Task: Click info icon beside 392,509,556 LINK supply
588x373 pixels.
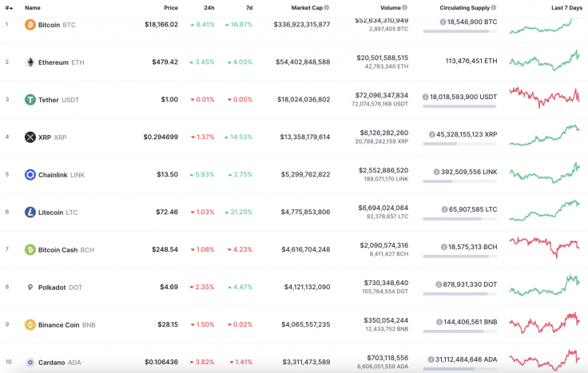Action: pyautogui.click(x=436, y=172)
